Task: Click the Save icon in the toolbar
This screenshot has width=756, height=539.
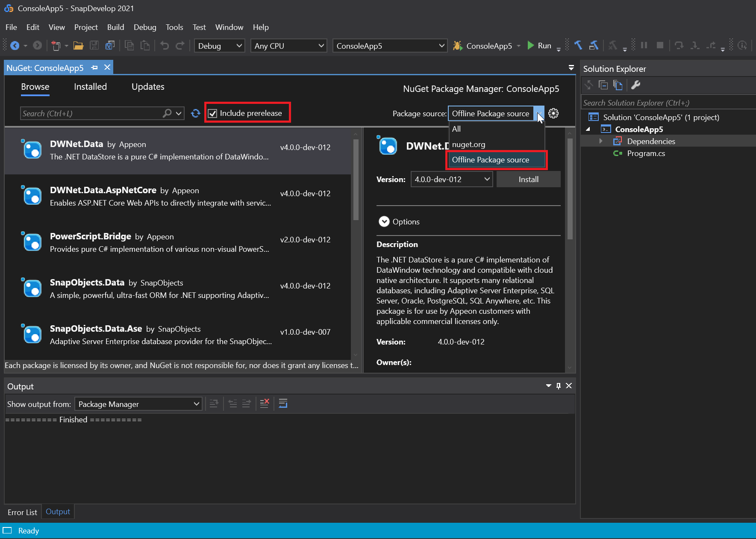Action: tap(94, 46)
